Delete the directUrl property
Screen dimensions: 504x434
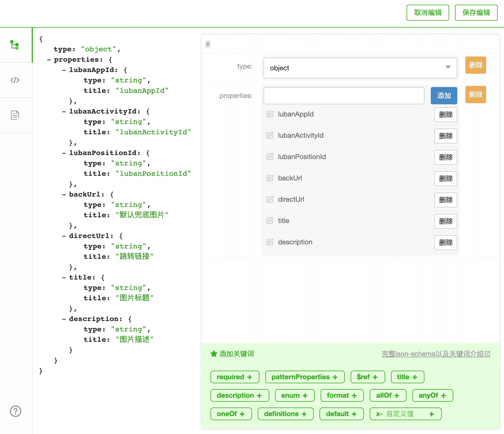(x=446, y=200)
